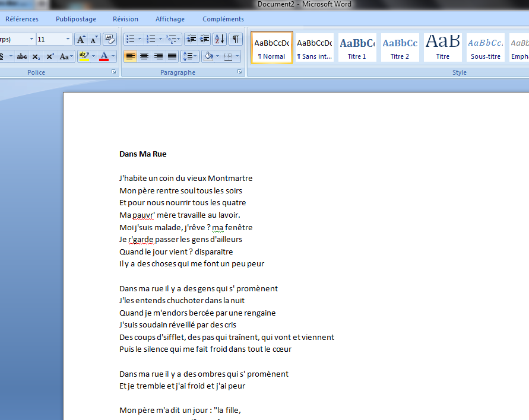The image size is (529, 420).
Task: Open the font name dropdown arrow
Action: tap(31, 39)
